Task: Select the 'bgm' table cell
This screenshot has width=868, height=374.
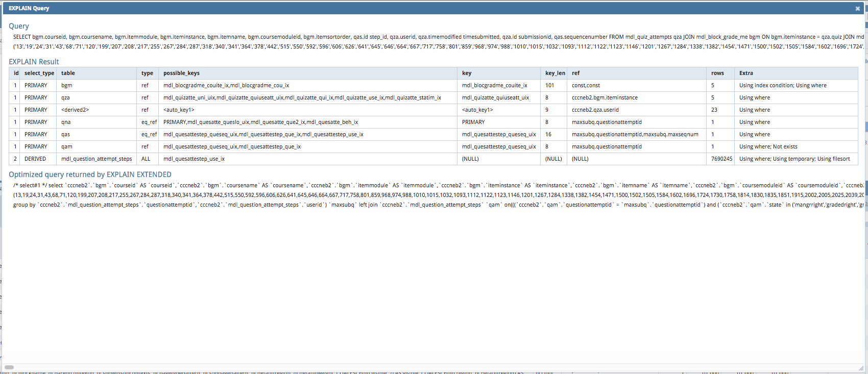Action: pyautogui.click(x=97, y=85)
